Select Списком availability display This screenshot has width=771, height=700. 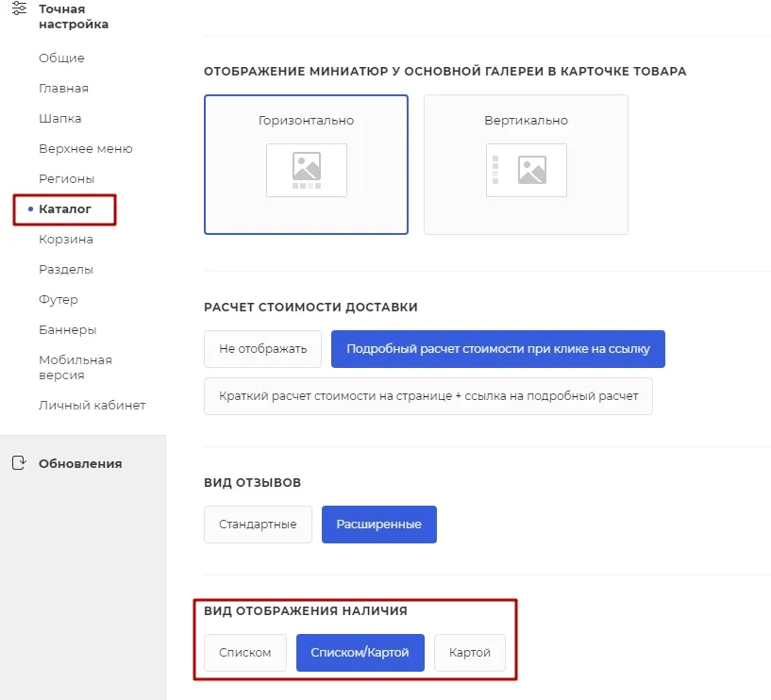(x=244, y=653)
